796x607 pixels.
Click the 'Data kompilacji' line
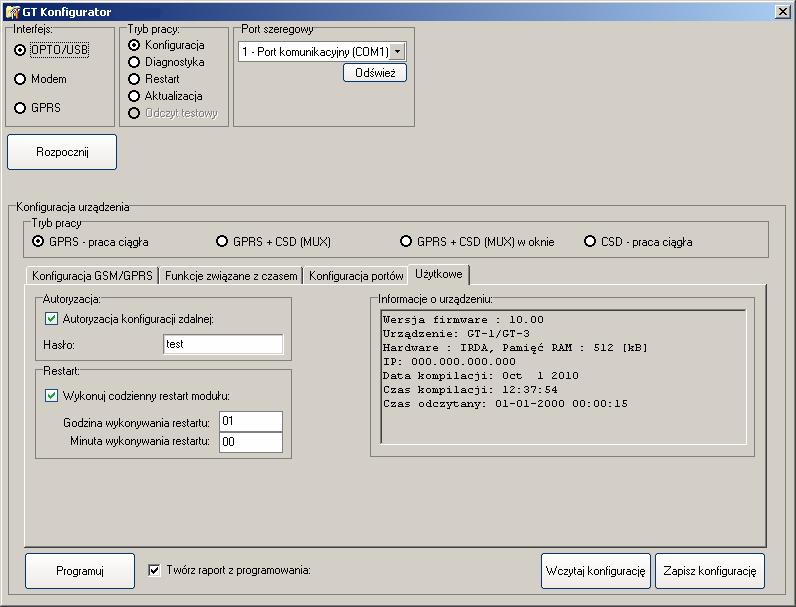coord(481,376)
